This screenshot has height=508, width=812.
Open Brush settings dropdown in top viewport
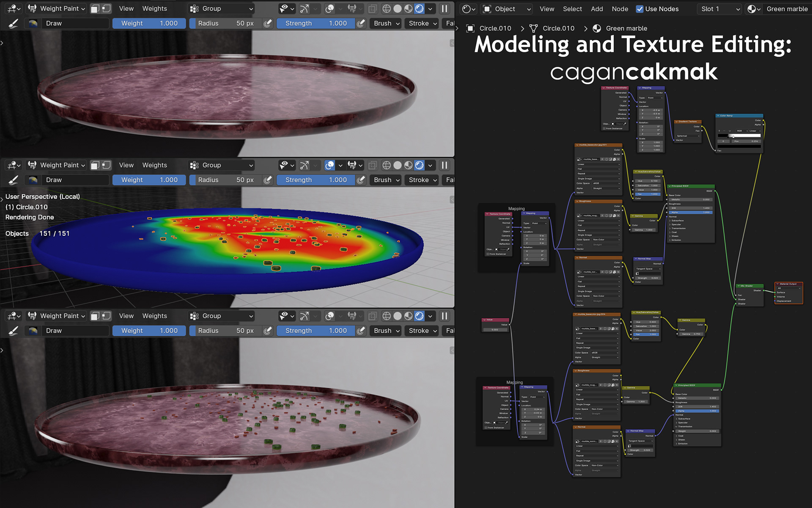386,23
